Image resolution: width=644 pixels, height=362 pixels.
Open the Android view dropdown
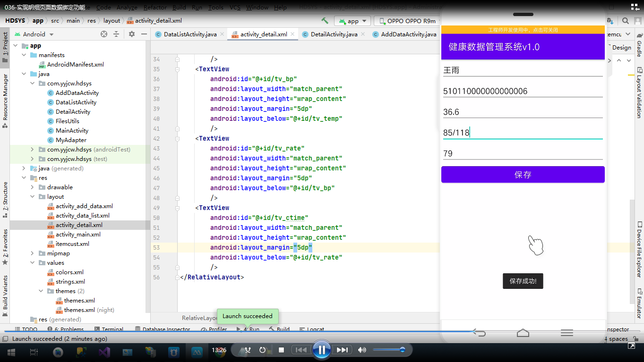click(x=34, y=34)
